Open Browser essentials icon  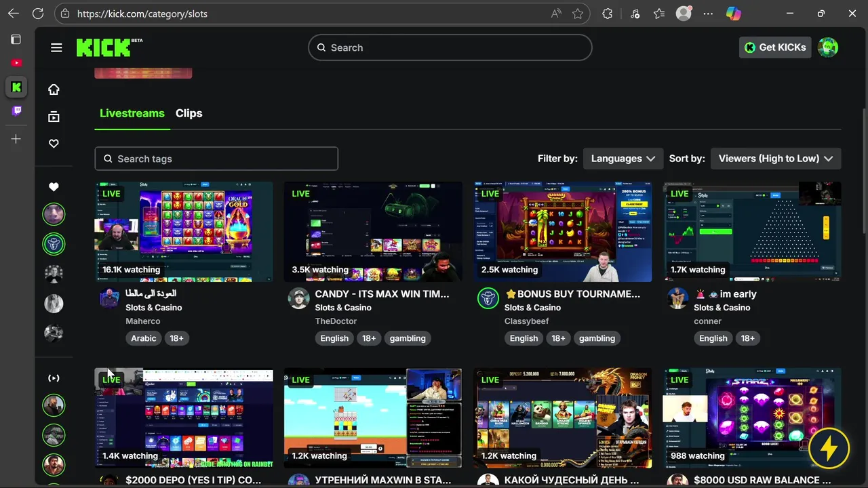(x=635, y=14)
